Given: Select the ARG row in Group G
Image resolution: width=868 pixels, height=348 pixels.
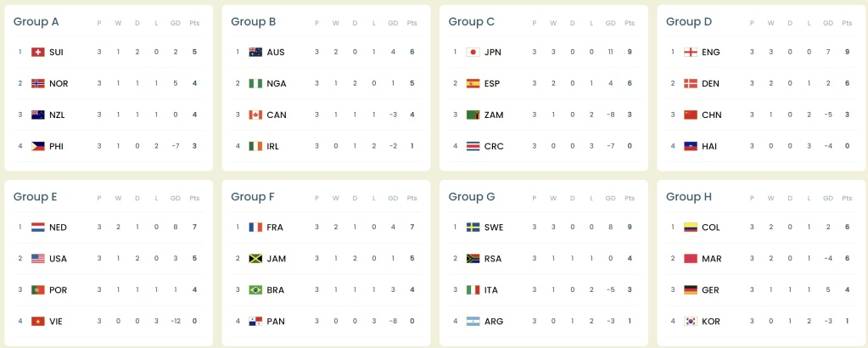Looking at the screenshot, I should (544, 322).
